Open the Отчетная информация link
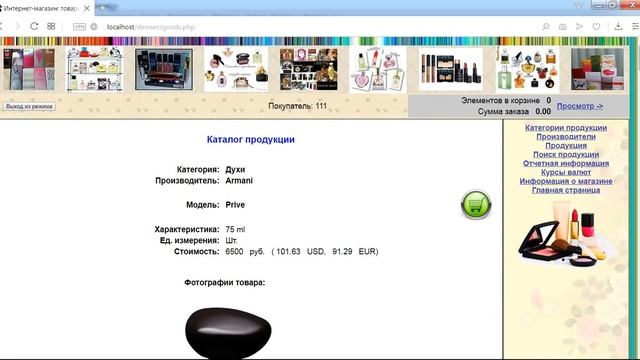Screen dimensions: 640x360 566,163
